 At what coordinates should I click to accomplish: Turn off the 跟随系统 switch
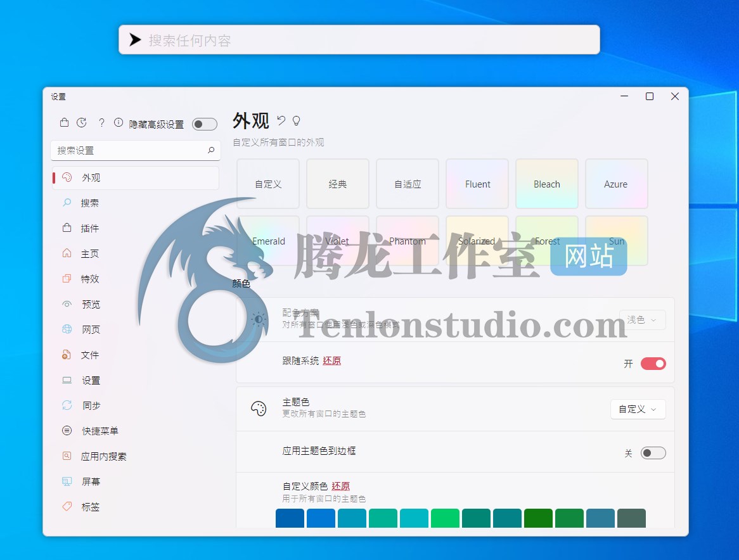(653, 364)
